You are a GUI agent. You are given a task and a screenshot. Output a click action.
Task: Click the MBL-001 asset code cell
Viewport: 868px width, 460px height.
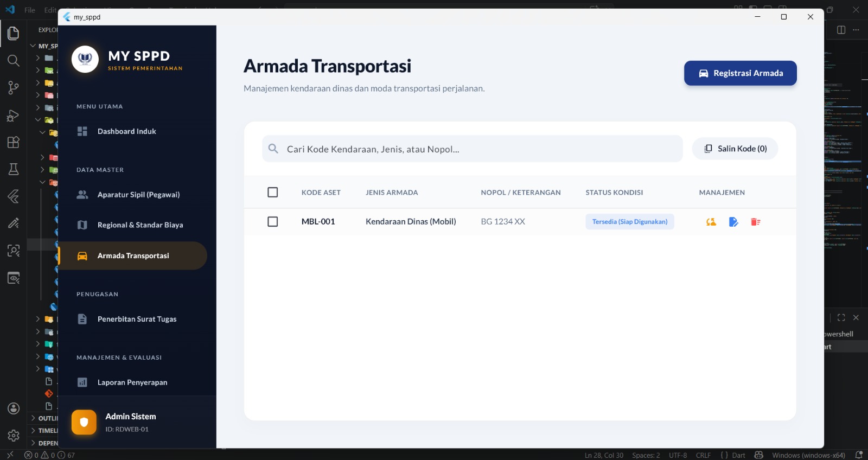click(x=318, y=221)
